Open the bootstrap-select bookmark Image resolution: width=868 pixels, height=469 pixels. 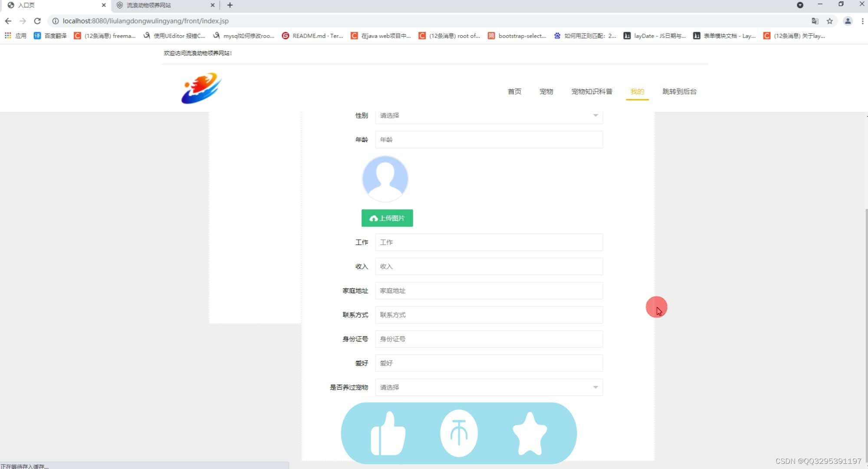pos(517,36)
